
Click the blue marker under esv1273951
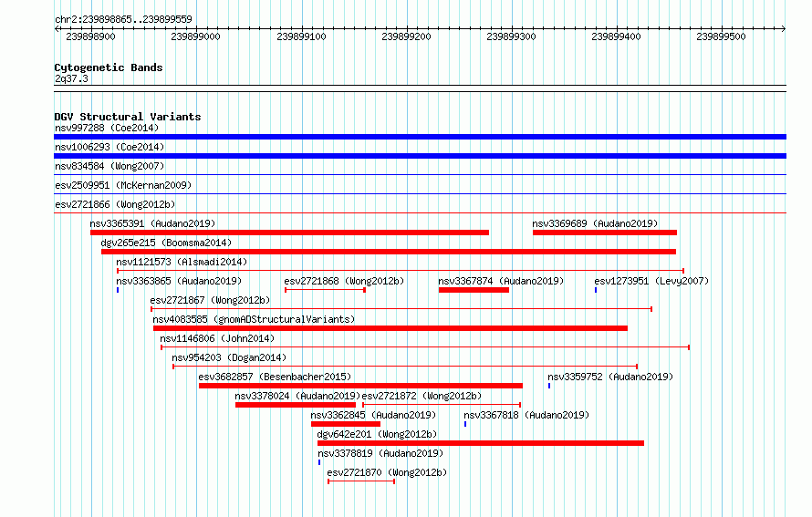coord(596,290)
